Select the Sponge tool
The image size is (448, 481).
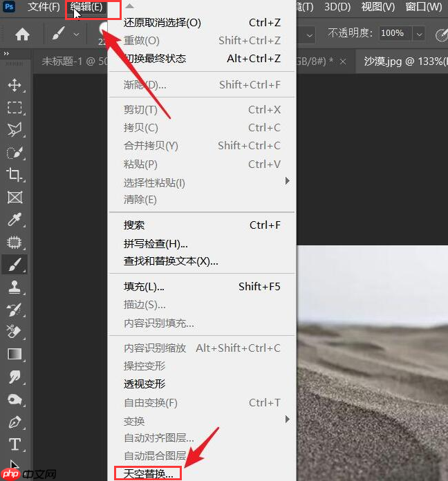[x=15, y=399]
